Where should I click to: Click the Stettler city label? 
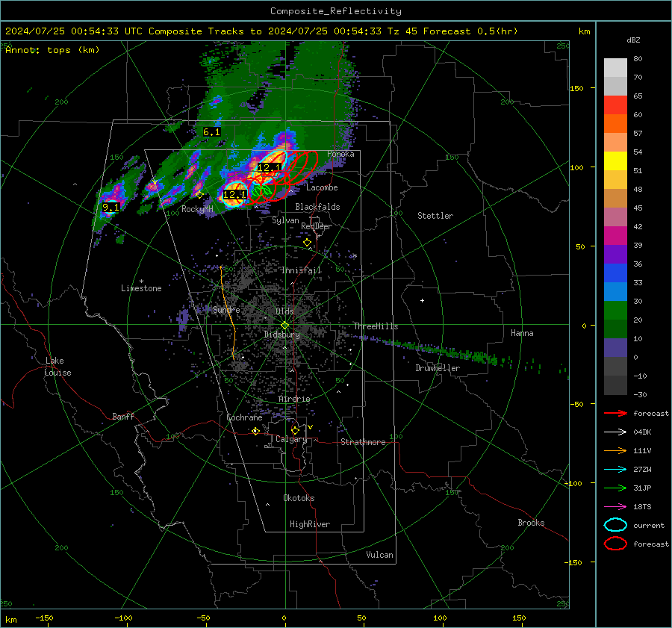(x=435, y=216)
